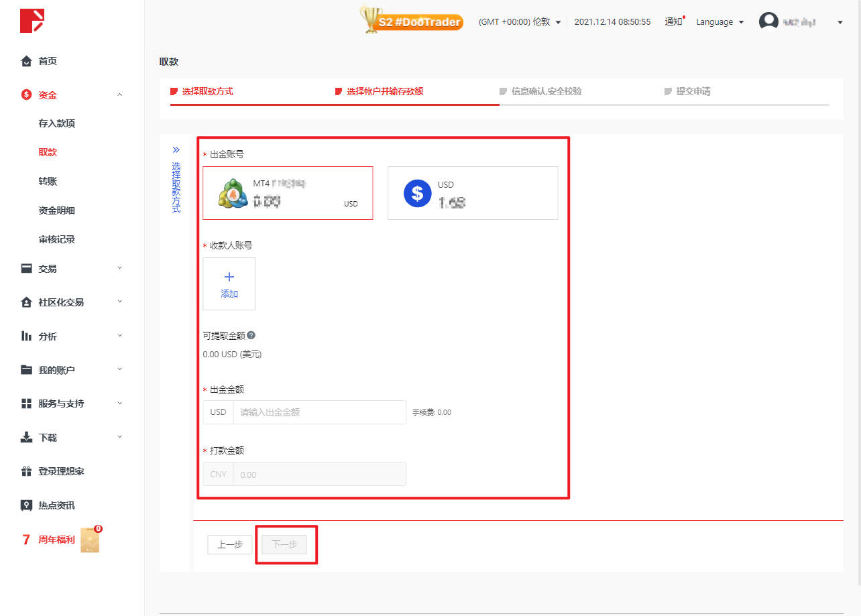Select the MT4 account card
The image size is (861, 616).
coord(288,193)
